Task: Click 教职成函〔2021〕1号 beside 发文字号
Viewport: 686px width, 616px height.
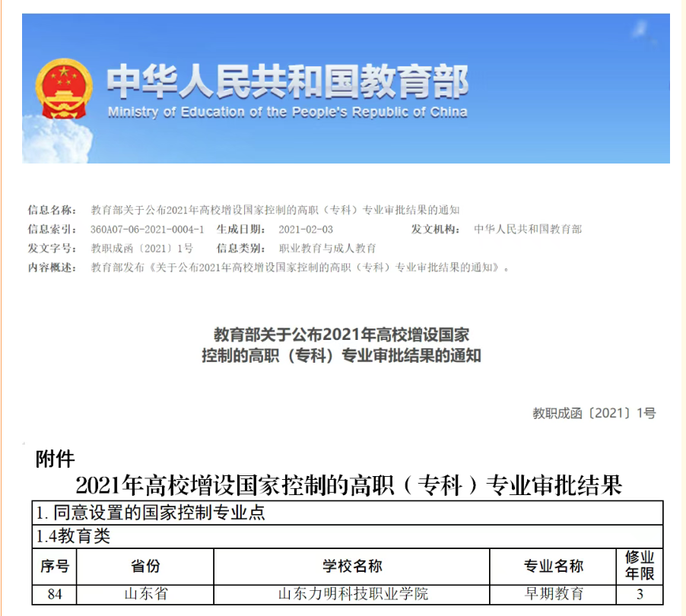Action: pos(142,248)
